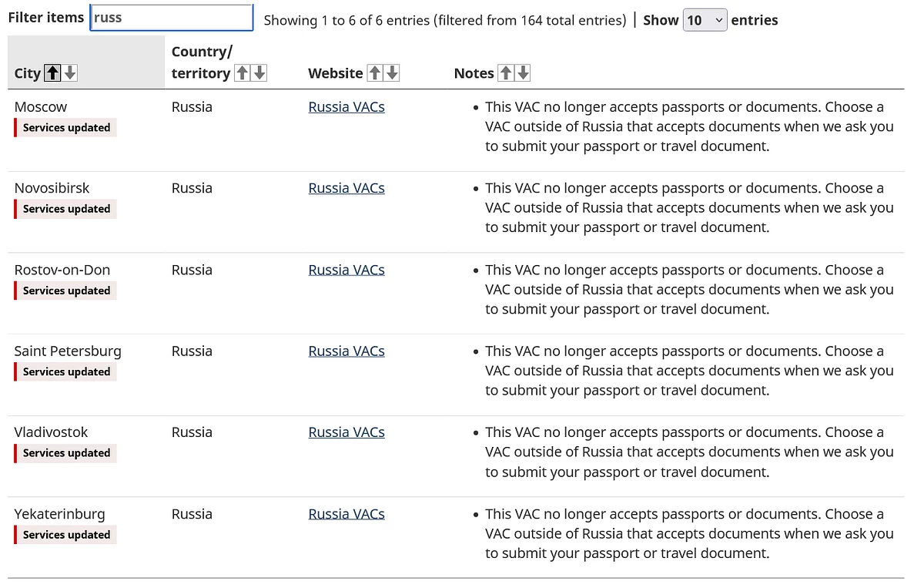Sort City column ascending with up arrow
Viewport: 924px width, 588px height.
[52, 73]
